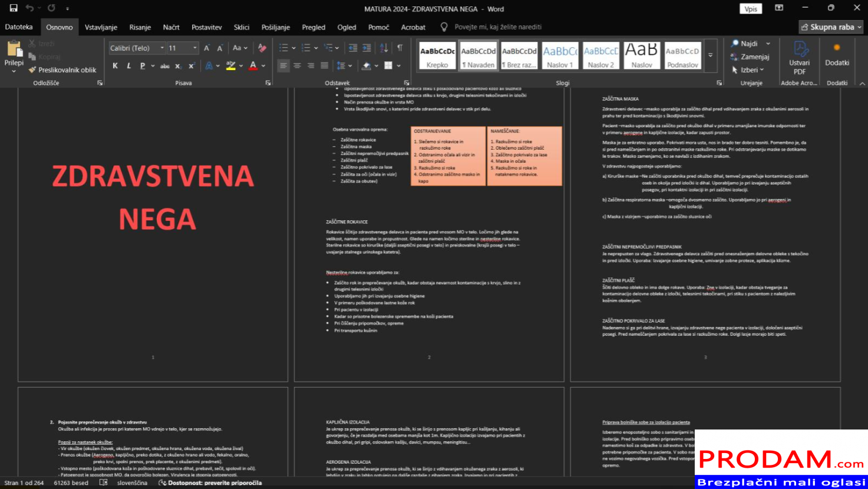Open the Aa change case dropdown
The image size is (868, 489).
click(240, 48)
